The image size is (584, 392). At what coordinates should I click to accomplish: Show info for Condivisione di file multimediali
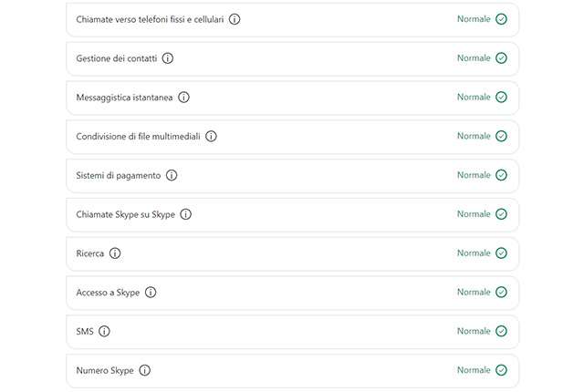[211, 137]
